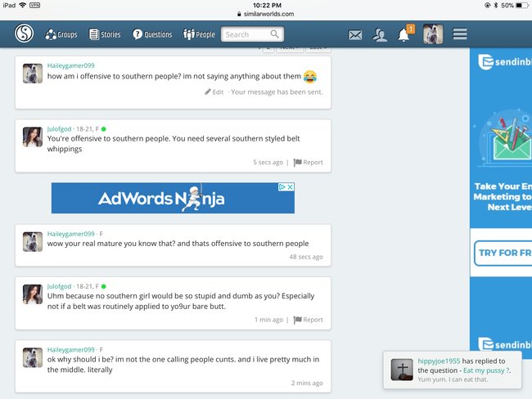532x399 pixels.
Task: Open sendinblue logo at top of sidebar ad
Action: [x=504, y=62]
